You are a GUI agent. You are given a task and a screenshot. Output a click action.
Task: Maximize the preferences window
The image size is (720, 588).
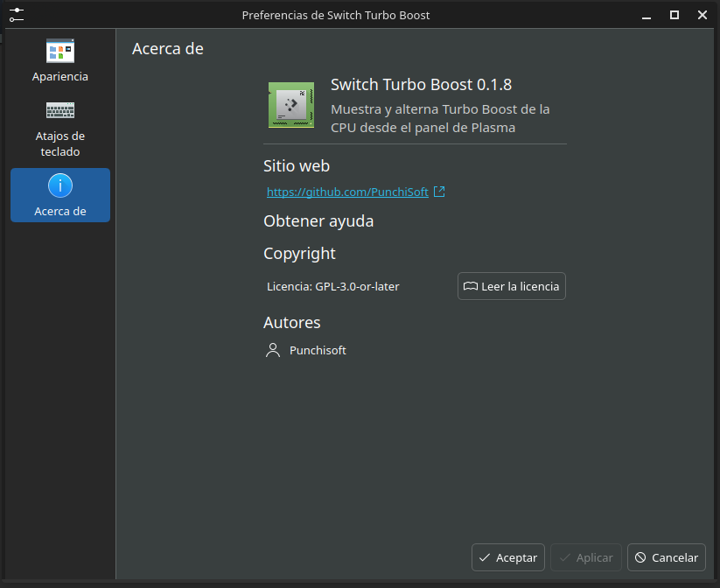675,15
